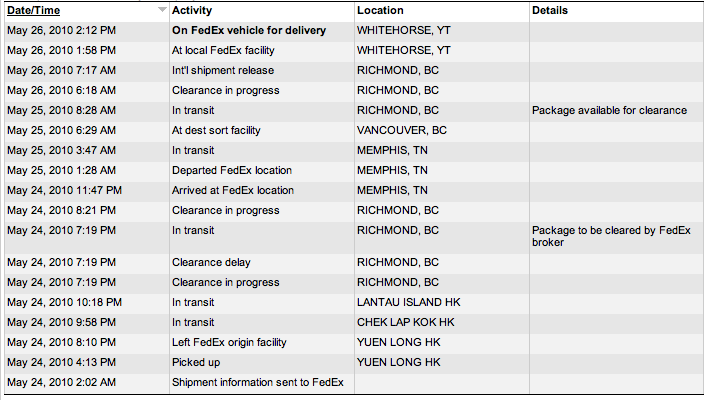Viewport: 709px width, 400px height.
Task: Sort by the Date/Time column header
Action: tap(33, 10)
